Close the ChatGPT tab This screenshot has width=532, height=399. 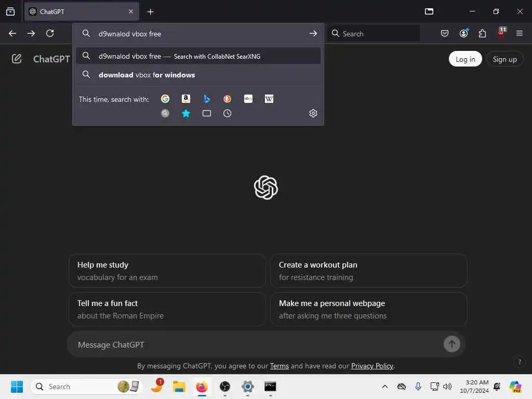click(131, 11)
